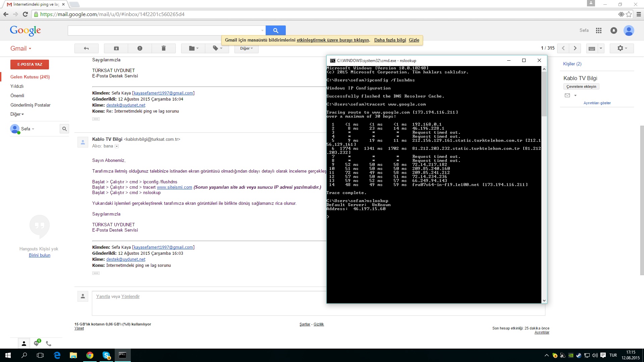
Task: Open the Gizlilik privacy link
Action: pos(319,324)
